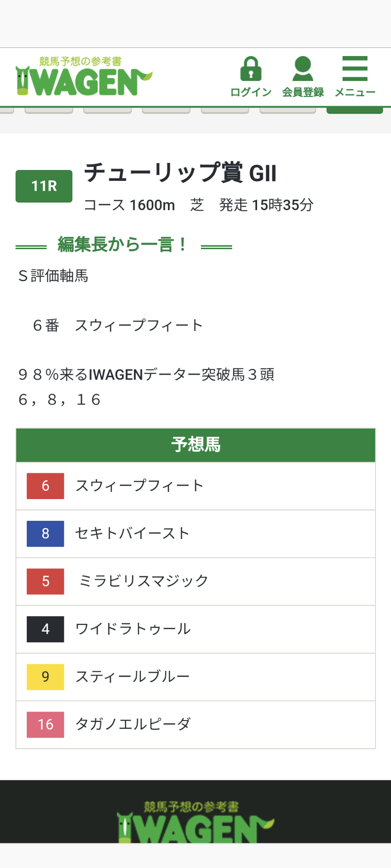Open タガノエルピーダ horse row

point(195,725)
